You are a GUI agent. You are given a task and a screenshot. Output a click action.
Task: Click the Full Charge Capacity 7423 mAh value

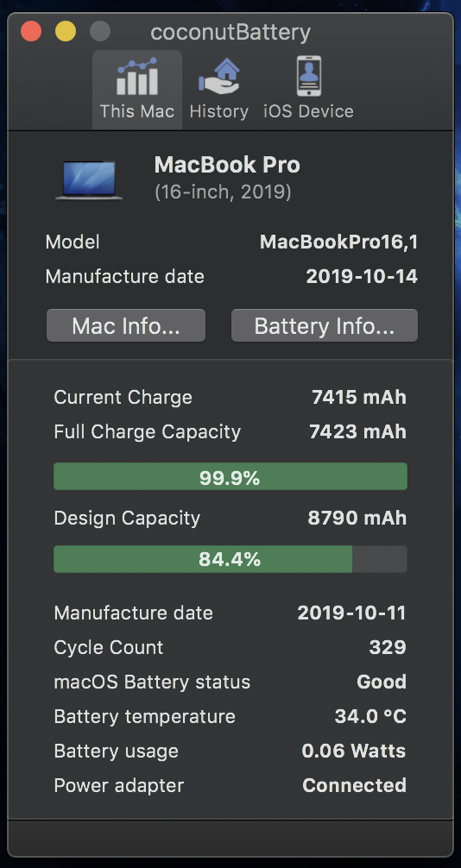click(x=358, y=431)
